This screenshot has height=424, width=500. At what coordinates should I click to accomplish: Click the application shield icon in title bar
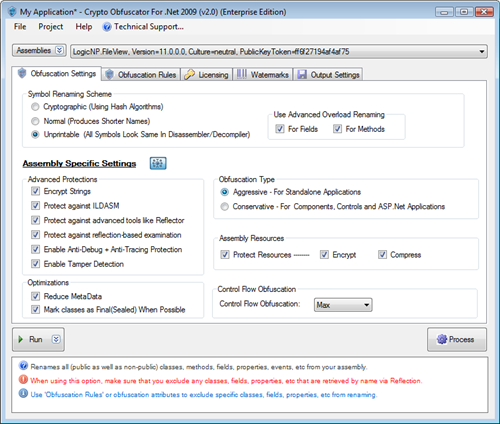(x=12, y=12)
